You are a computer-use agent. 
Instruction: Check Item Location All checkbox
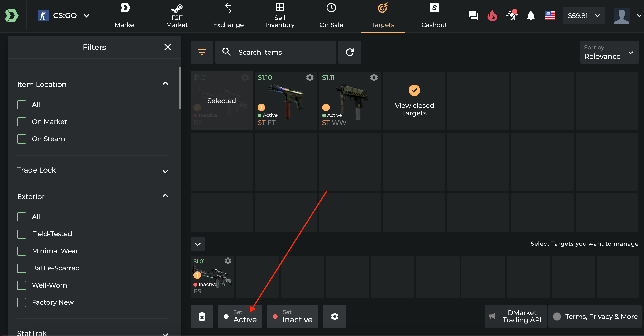pyautogui.click(x=21, y=105)
